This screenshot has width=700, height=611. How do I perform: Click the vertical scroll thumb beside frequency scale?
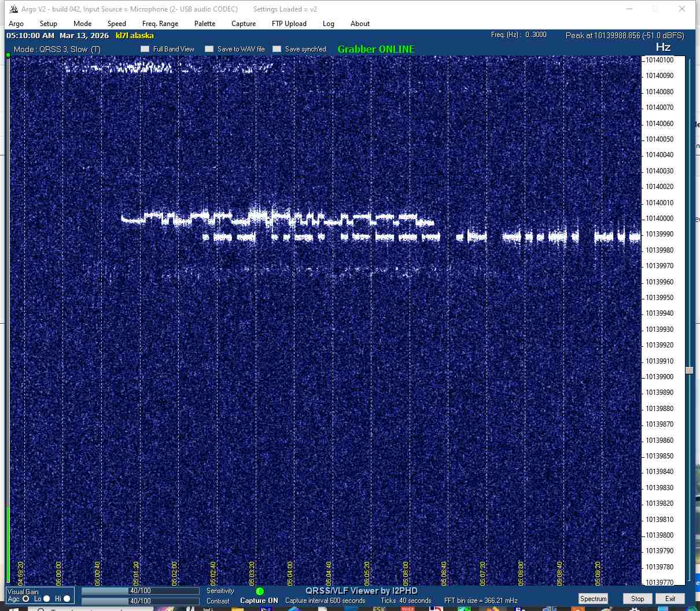[x=689, y=370]
